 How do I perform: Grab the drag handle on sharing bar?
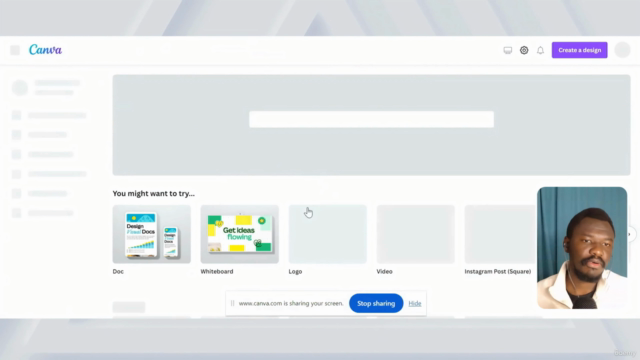(x=232, y=303)
